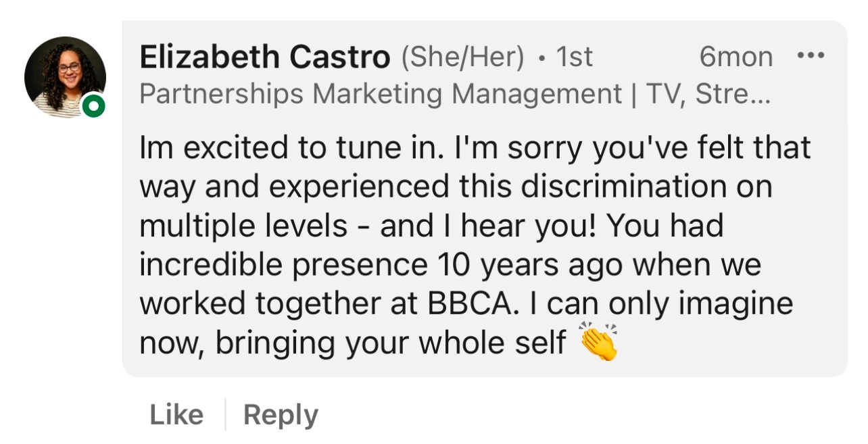This screenshot has height=444, width=868.
Task: Click Elizabeth Castro's profile photo
Action: click(x=65, y=77)
